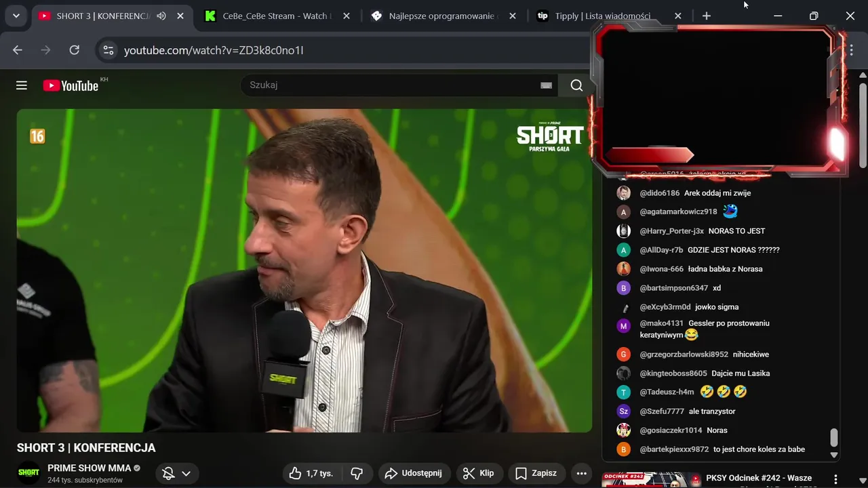Toggle the notification bell for subscription
Image resolution: width=868 pixels, height=488 pixels.
click(168, 473)
